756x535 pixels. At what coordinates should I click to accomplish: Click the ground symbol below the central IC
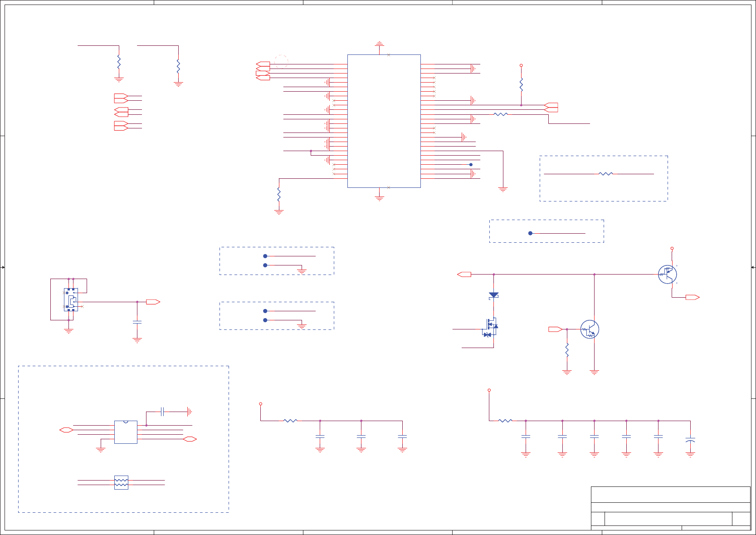[379, 198]
